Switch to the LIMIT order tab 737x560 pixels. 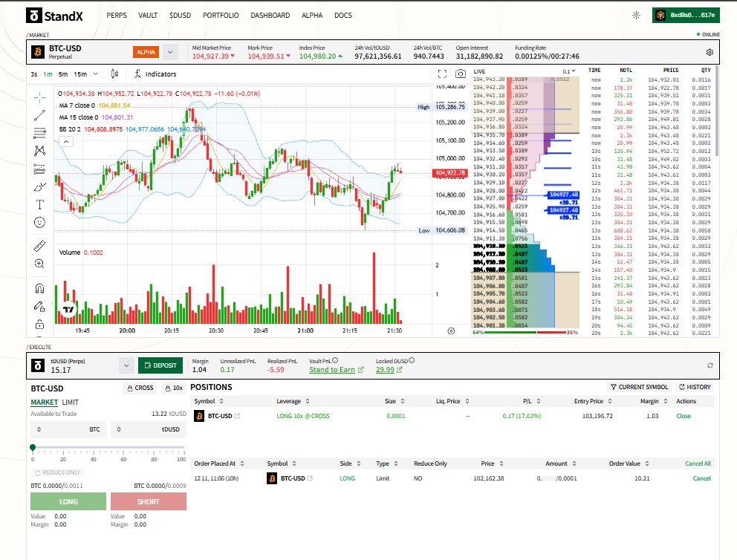[70, 403]
